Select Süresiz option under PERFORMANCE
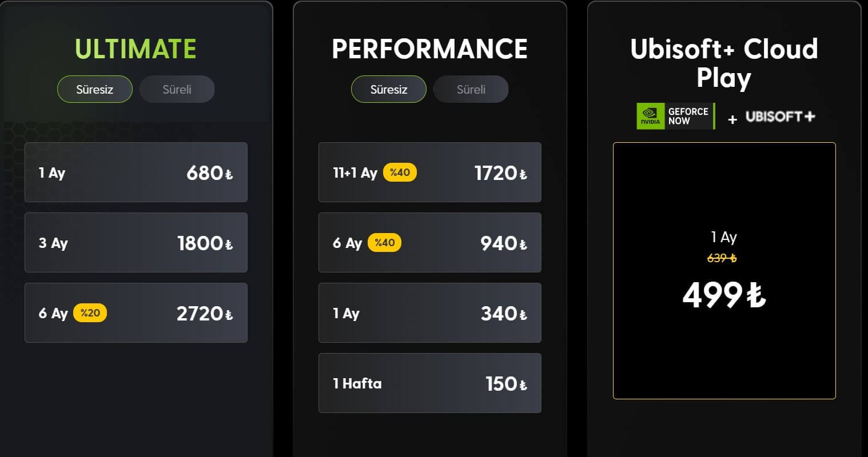The image size is (868, 457). (389, 90)
